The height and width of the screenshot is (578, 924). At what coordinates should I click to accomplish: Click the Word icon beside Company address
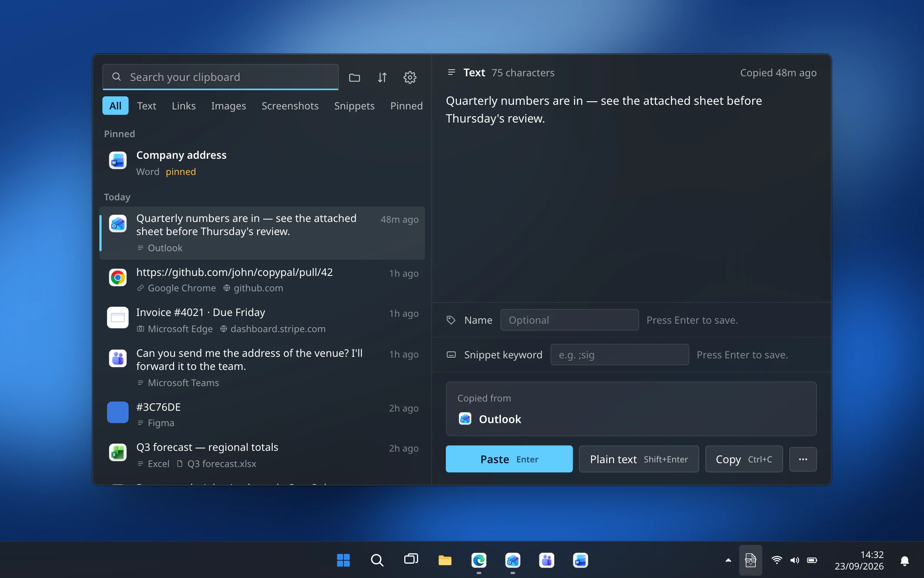(x=117, y=161)
